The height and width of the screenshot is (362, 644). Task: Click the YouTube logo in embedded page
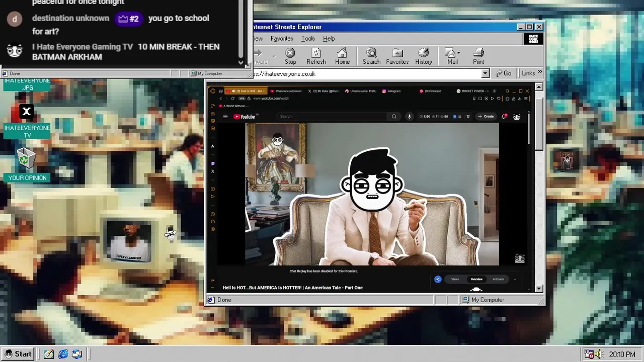[245, 117]
